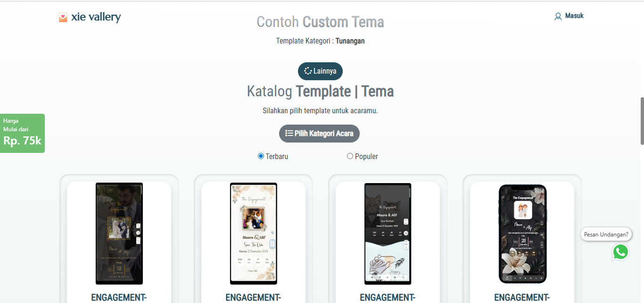Select the third template phone thumbnail

(x=388, y=233)
